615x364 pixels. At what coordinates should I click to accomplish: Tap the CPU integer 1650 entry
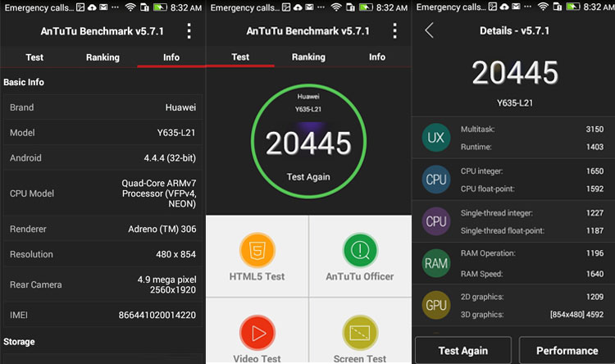(532, 171)
